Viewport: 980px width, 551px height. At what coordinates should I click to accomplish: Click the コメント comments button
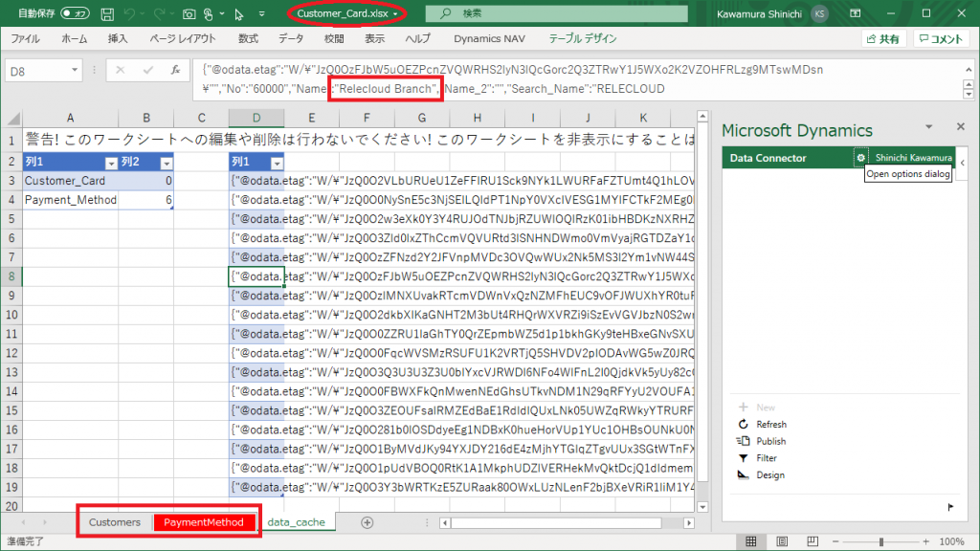point(942,38)
